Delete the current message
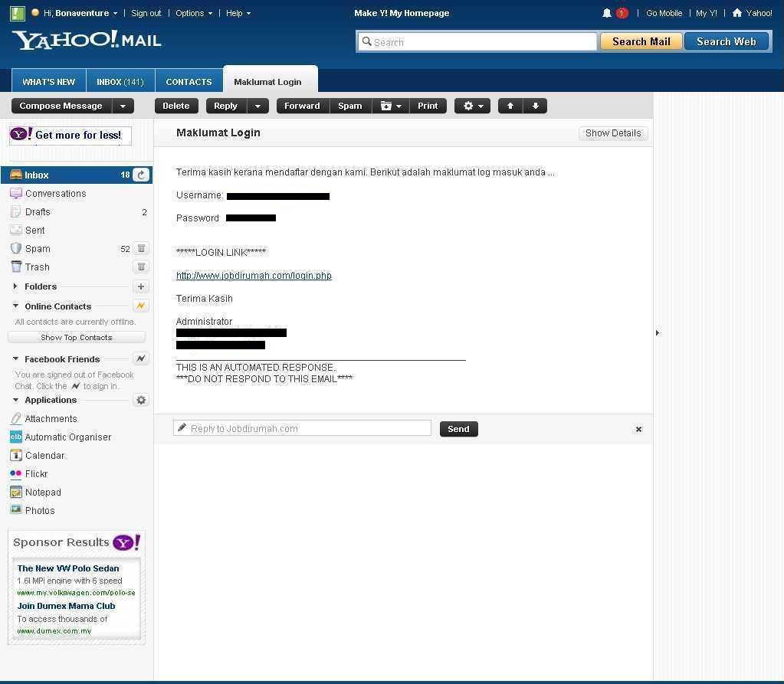This screenshot has width=784, height=684. click(x=176, y=106)
